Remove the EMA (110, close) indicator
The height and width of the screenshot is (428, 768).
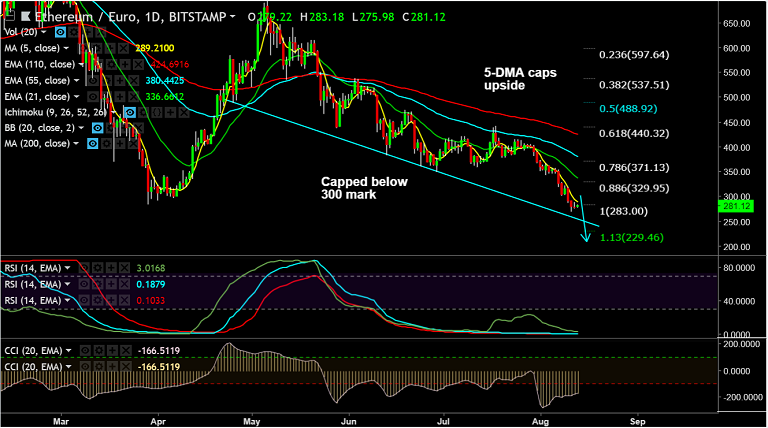click(139, 64)
